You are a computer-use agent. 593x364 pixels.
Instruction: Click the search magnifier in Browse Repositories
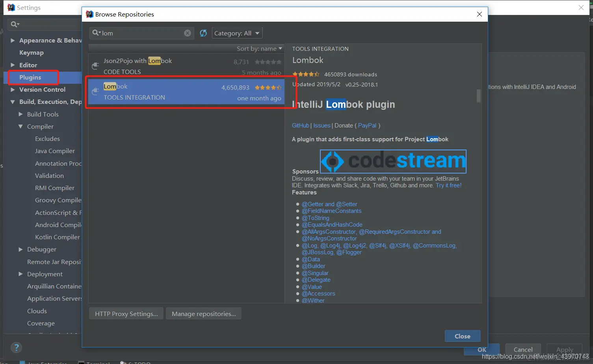(97, 33)
